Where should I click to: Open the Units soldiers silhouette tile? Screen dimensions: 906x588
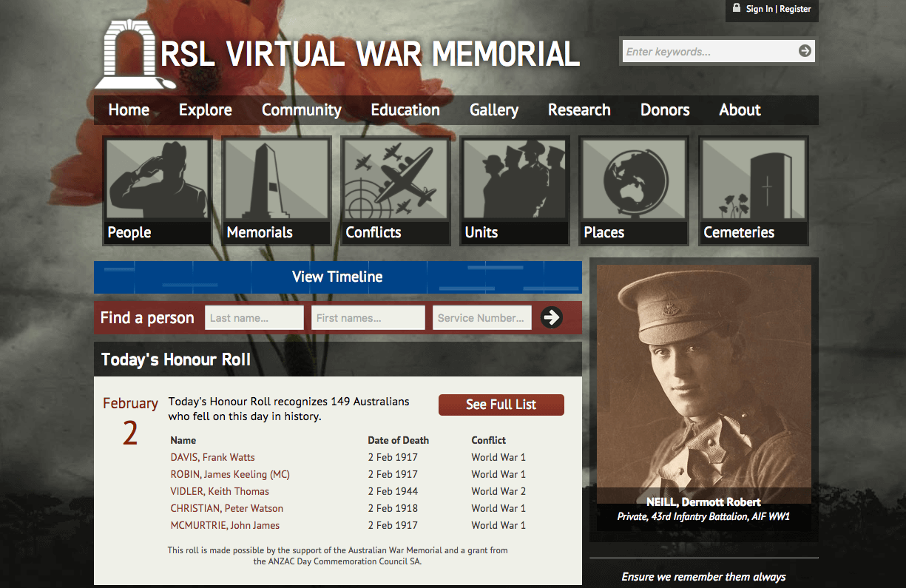tap(515, 191)
